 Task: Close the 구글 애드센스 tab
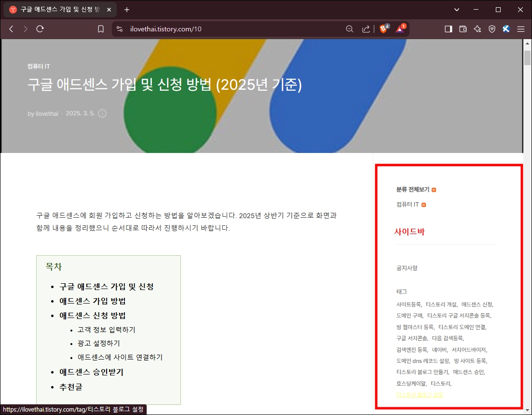point(109,10)
